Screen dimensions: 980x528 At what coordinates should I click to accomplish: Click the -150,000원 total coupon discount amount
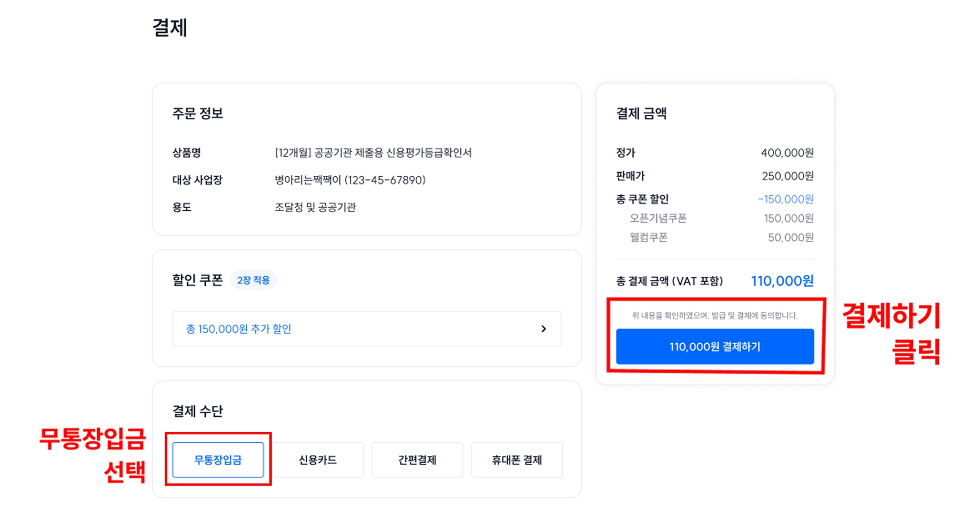click(786, 199)
